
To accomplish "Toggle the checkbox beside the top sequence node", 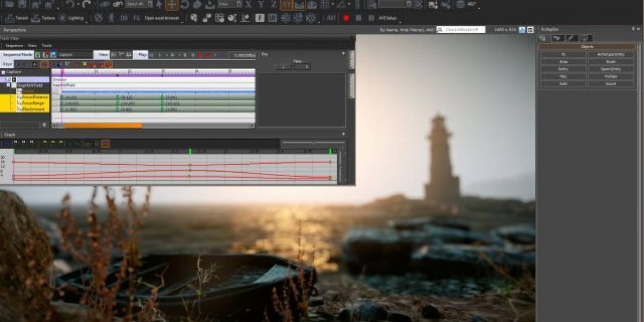I will (3, 72).
